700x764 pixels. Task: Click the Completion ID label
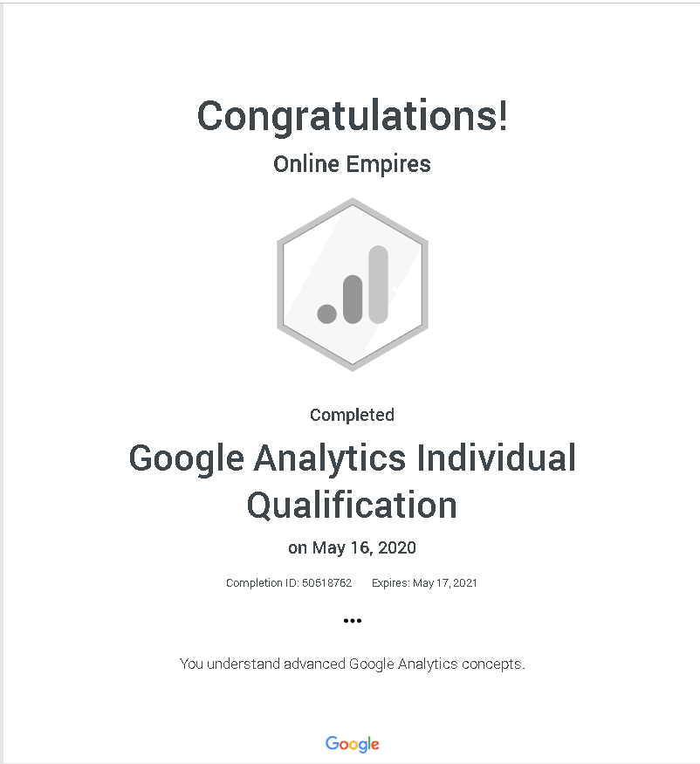coord(262,583)
